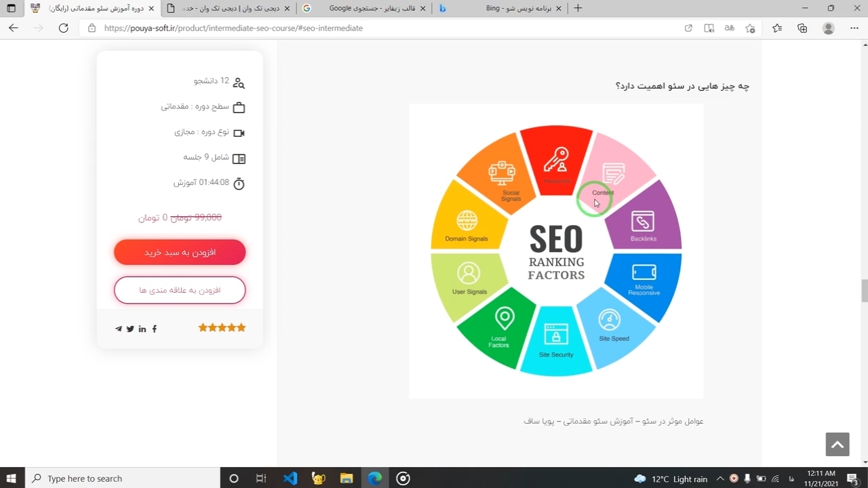The width and height of the screenshot is (868, 488).
Task: Click the scroll to top arrow button
Action: pos(837,445)
